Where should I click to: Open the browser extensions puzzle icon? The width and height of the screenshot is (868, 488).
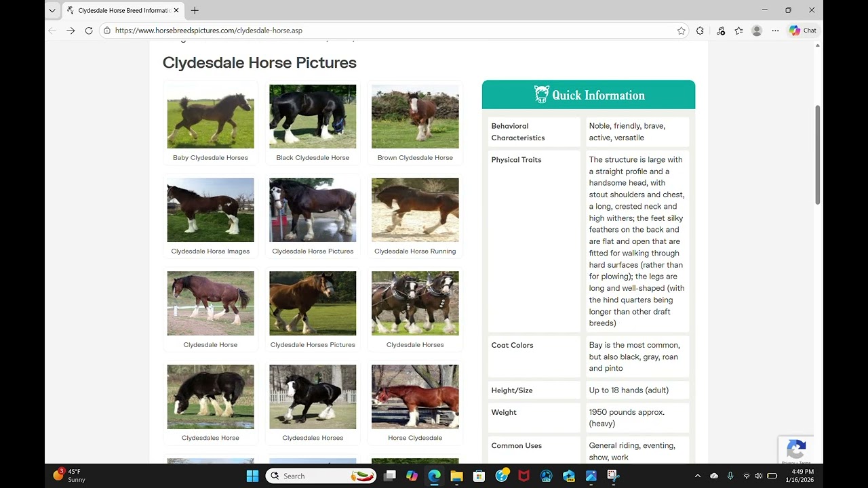(x=700, y=30)
